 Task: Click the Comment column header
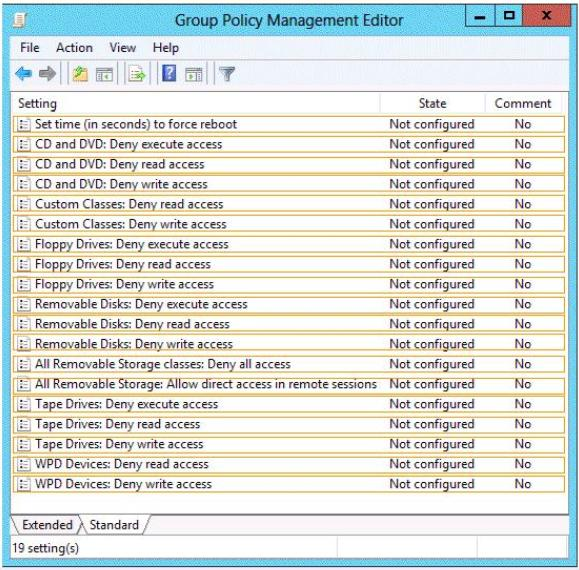point(523,103)
